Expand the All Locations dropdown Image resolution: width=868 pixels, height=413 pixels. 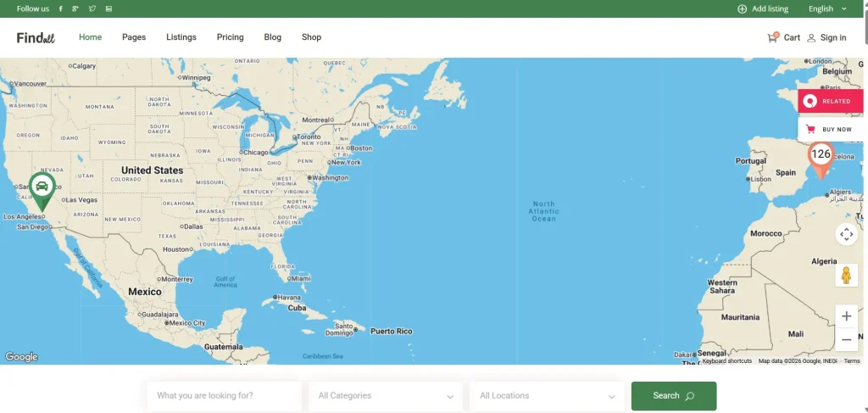point(548,396)
